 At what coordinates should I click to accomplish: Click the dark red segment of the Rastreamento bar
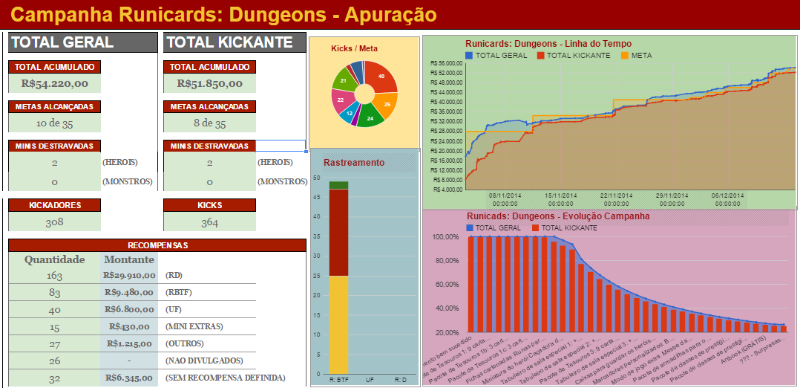339,233
